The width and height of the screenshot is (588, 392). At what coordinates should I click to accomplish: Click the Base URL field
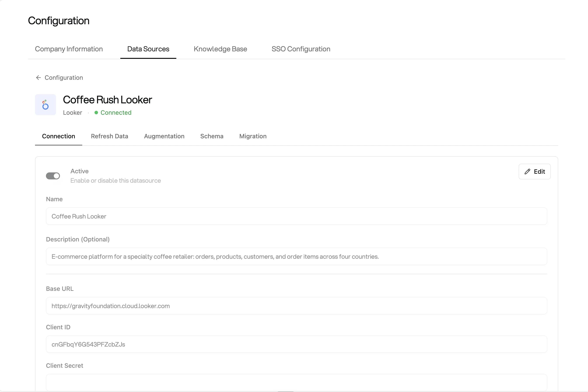point(296,306)
